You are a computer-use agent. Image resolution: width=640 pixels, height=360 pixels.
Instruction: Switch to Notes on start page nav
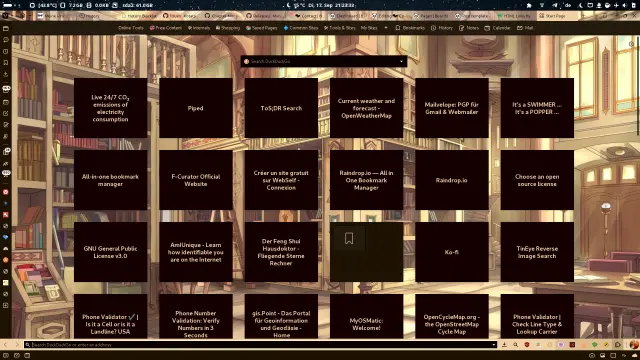469,28
